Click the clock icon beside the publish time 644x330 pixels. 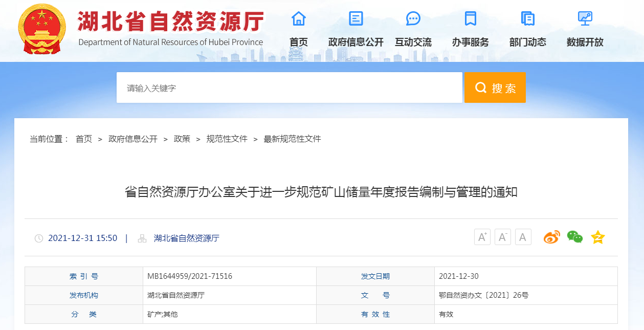39,237
